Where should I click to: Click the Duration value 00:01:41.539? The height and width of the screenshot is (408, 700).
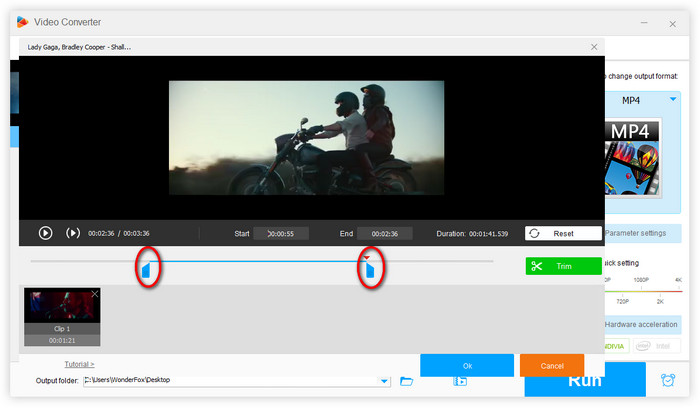coord(488,233)
